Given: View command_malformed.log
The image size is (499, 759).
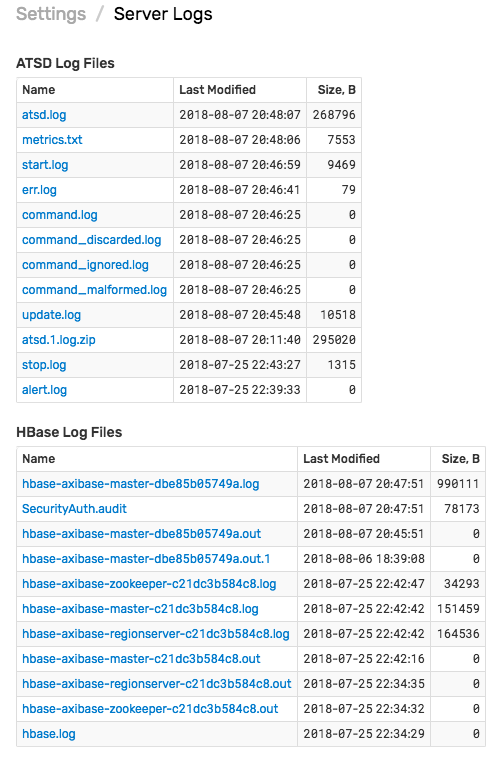Looking at the screenshot, I should 94,290.
